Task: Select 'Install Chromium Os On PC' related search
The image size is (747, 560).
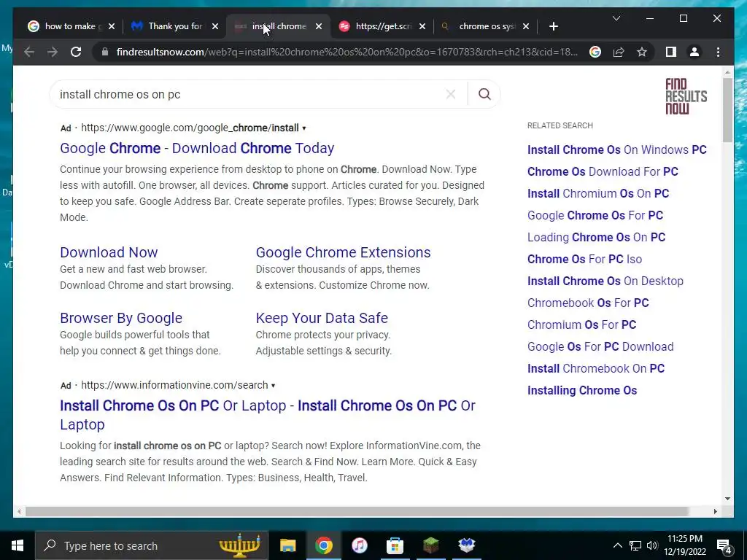Action: point(598,193)
